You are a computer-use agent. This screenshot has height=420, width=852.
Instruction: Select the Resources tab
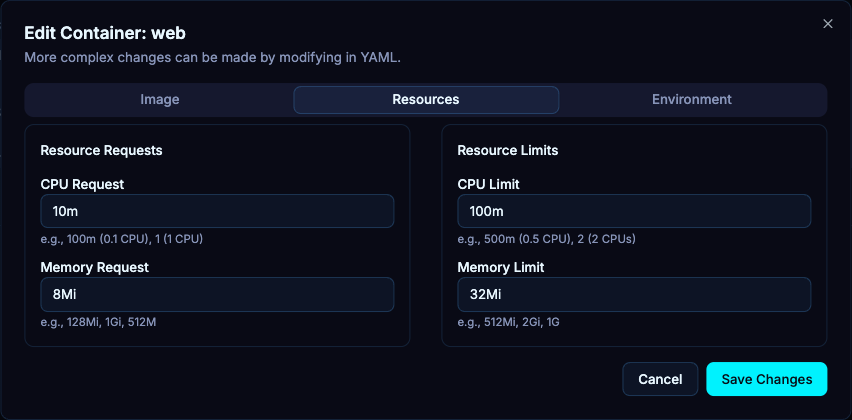[x=426, y=100]
